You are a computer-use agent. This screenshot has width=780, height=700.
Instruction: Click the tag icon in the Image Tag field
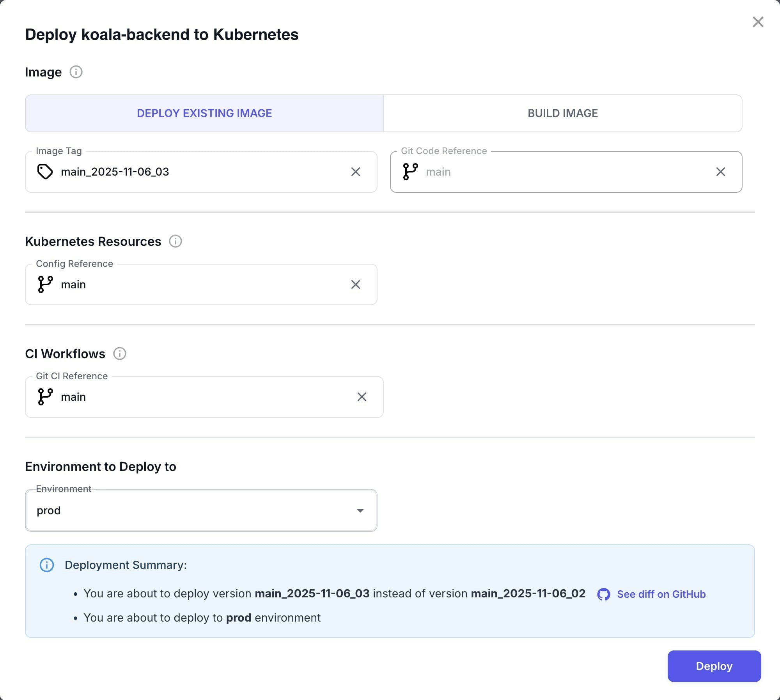pos(45,172)
